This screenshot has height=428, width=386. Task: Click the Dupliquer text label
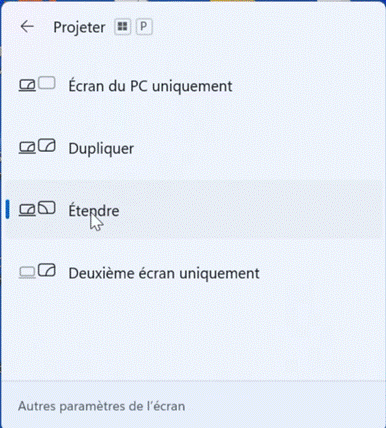101,149
